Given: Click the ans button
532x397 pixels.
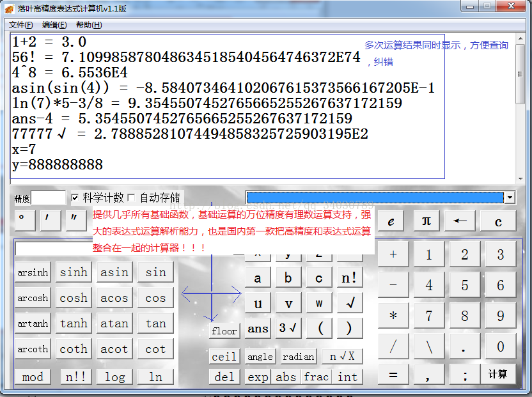Looking at the screenshot, I should click(258, 328).
